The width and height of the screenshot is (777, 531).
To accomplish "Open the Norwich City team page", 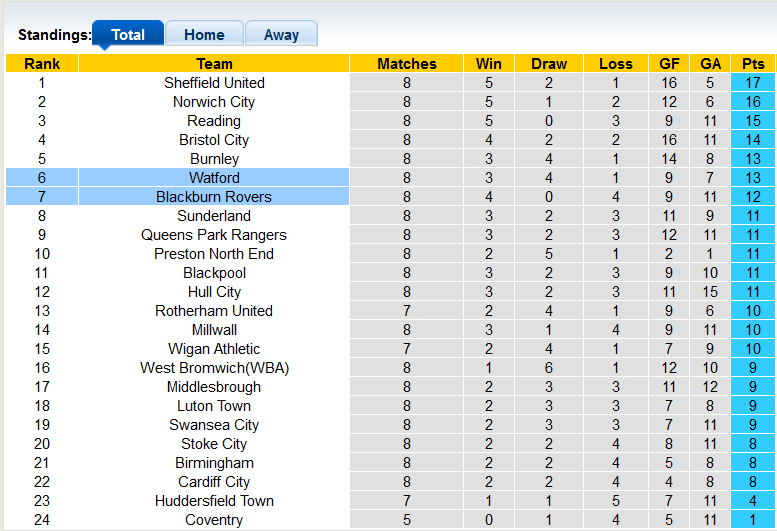I will [214, 102].
